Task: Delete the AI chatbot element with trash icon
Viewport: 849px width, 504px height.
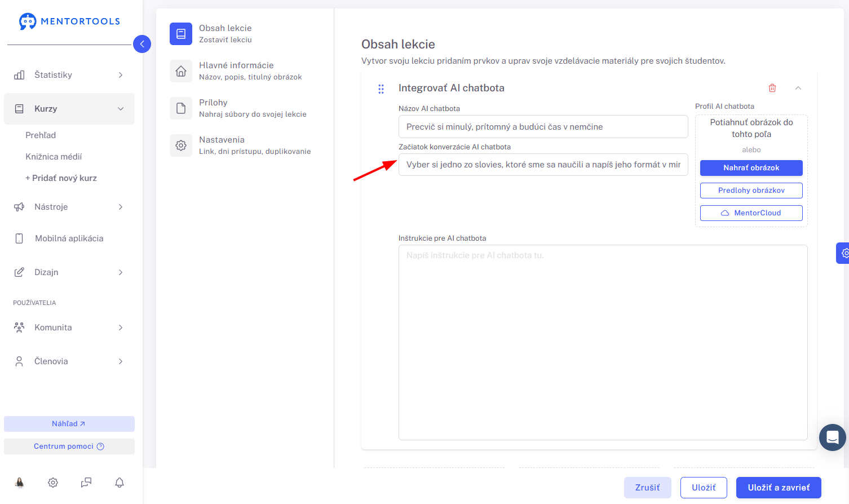Action: point(772,88)
